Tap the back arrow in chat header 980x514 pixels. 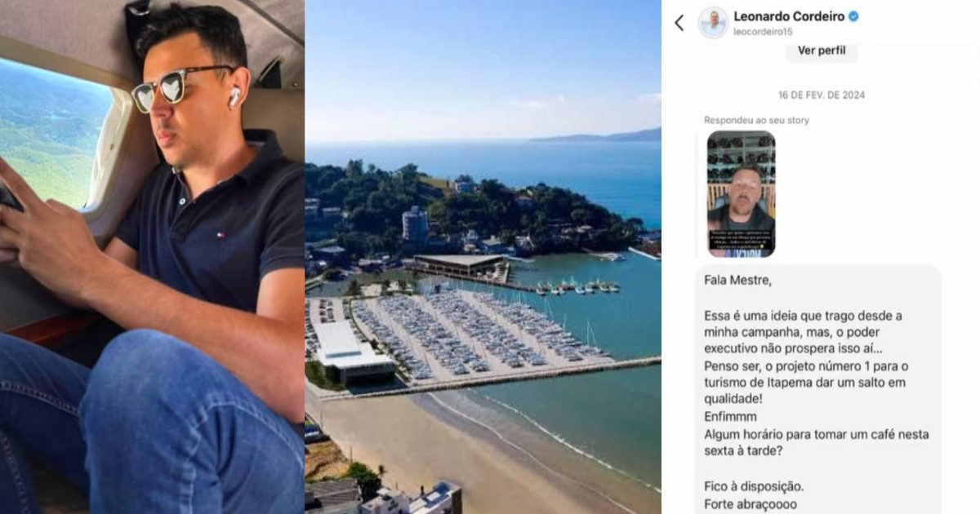[679, 23]
